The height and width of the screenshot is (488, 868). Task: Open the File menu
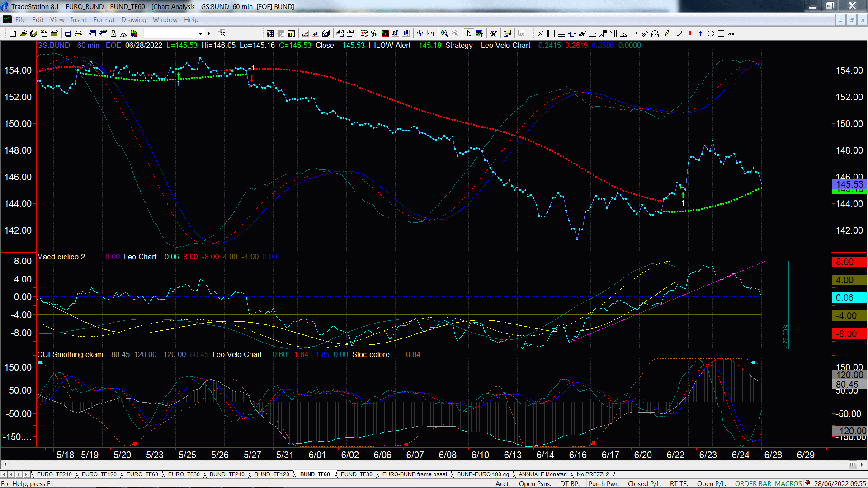coord(20,20)
